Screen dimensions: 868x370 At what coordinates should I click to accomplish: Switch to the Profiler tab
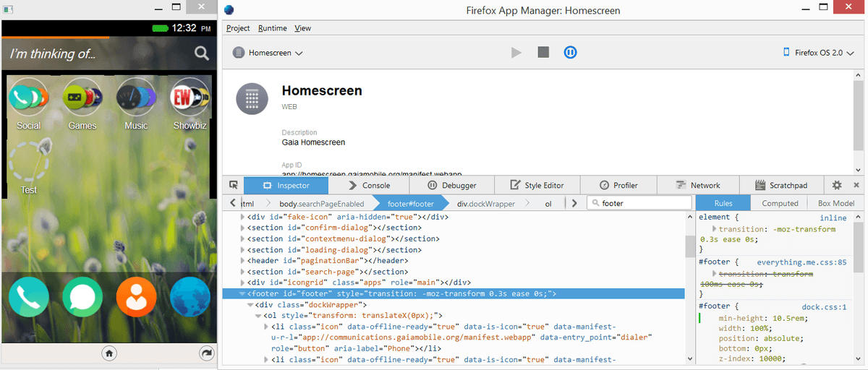[620, 185]
